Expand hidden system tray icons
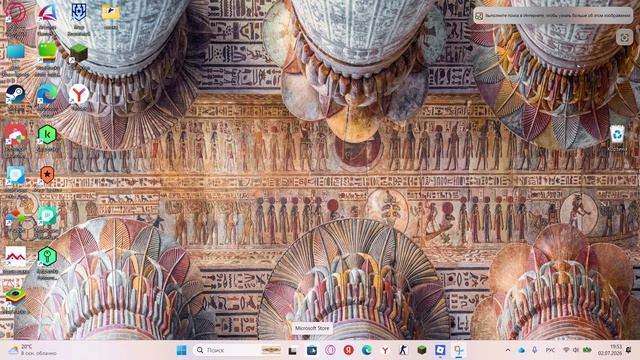Image resolution: width=640 pixels, height=360 pixels. pos(507,350)
